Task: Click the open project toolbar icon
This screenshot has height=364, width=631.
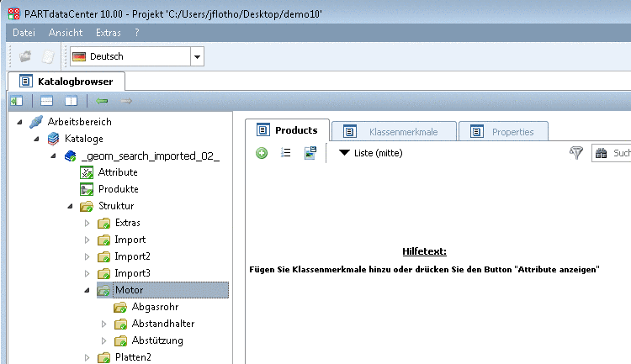Action: click(25, 56)
